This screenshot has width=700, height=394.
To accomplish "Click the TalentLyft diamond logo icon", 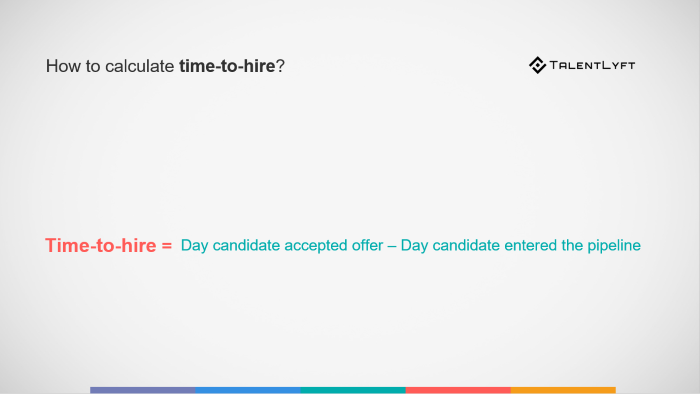I will [538, 65].
